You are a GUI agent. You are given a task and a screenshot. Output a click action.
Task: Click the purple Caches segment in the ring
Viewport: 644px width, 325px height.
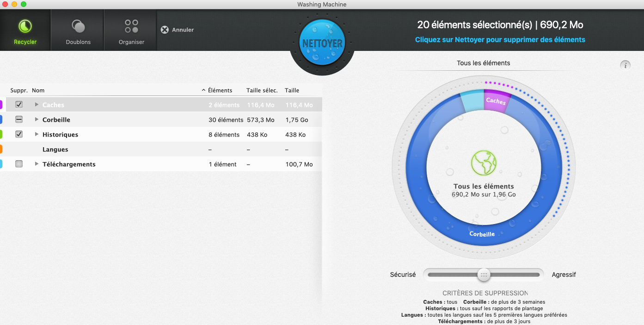(496, 101)
